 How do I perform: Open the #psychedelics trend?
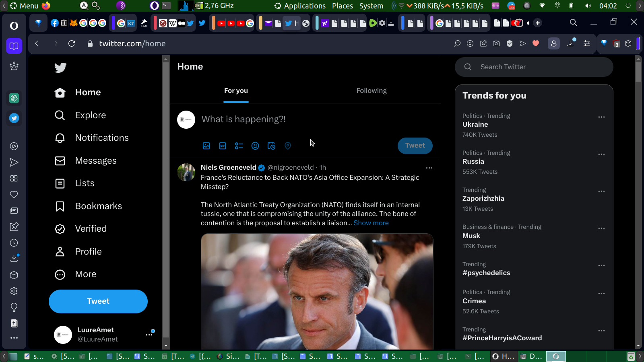click(x=486, y=273)
